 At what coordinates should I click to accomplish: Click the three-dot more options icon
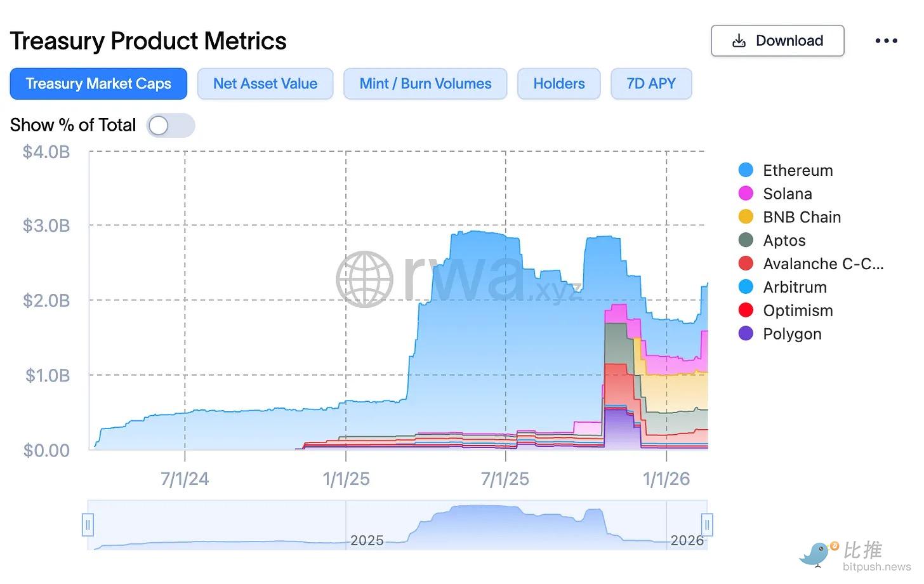[x=886, y=41]
